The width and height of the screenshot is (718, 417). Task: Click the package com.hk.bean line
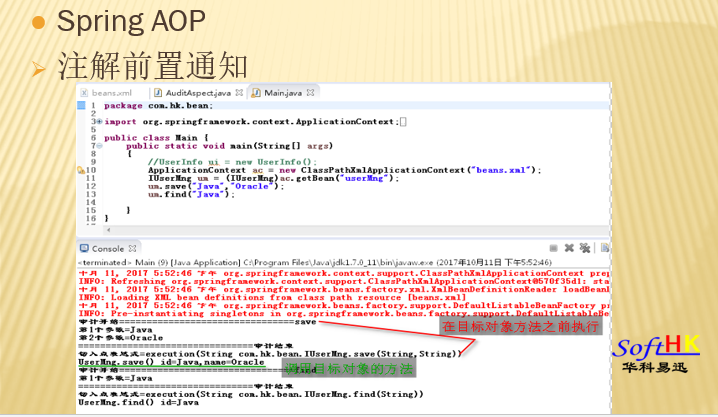pyautogui.click(x=158, y=106)
